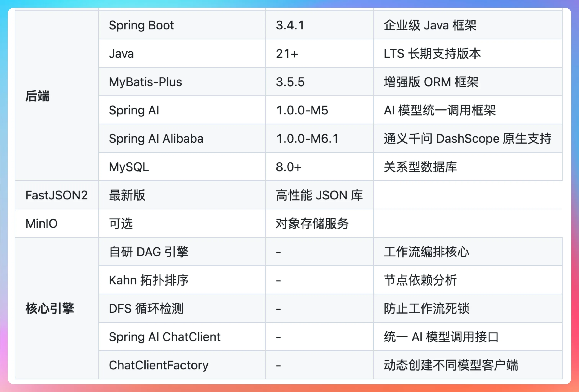Select the Kahn 拓扑排序 cell
Viewport: 579px width, 392px height.
coord(149,280)
